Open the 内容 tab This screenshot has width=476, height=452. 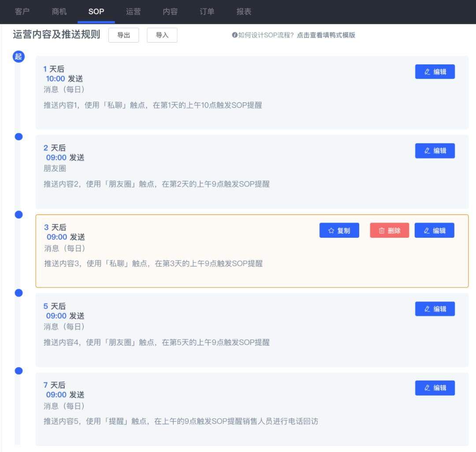pos(170,12)
